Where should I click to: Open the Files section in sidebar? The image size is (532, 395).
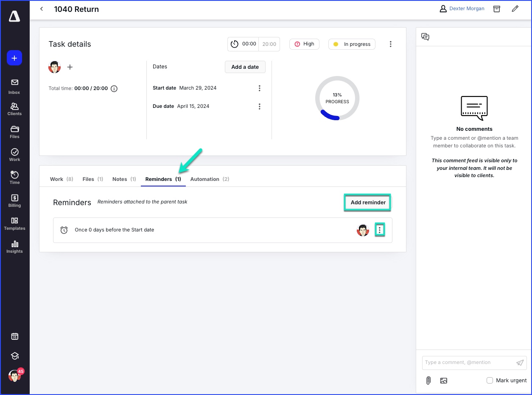pyautogui.click(x=14, y=132)
